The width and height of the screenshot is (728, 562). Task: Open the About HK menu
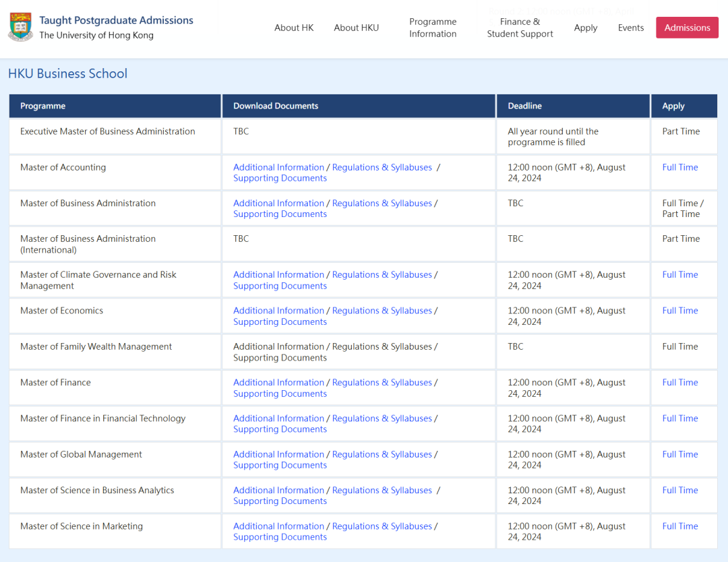tap(294, 28)
